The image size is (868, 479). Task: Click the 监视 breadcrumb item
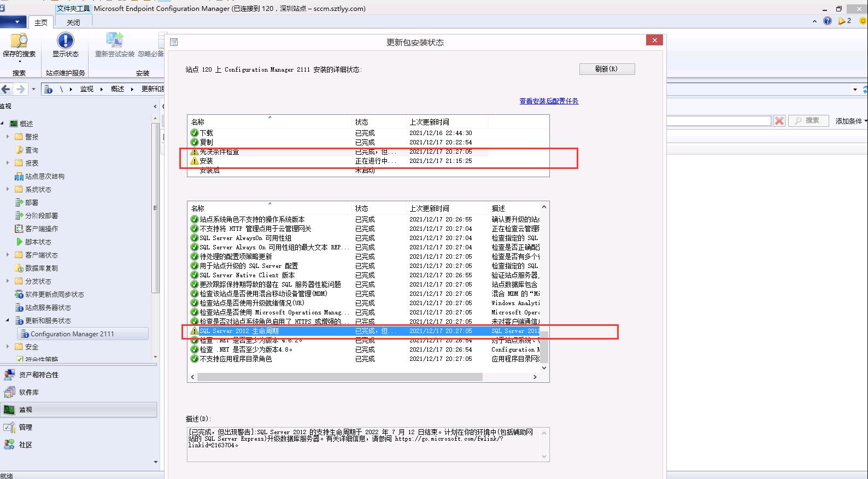[87, 89]
